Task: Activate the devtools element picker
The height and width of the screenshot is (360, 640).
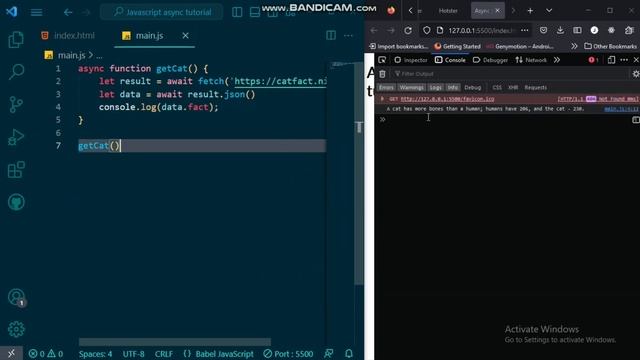Action: coord(382,60)
